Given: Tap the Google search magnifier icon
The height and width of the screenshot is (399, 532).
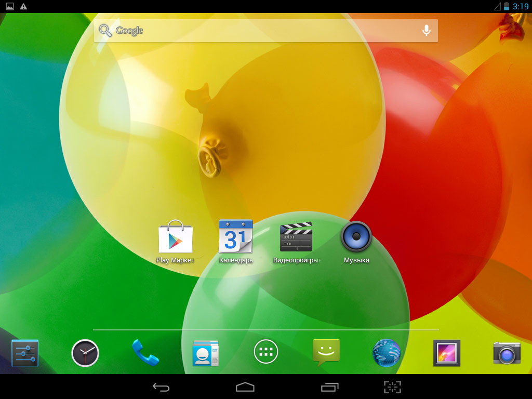Looking at the screenshot, I should (x=105, y=31).
